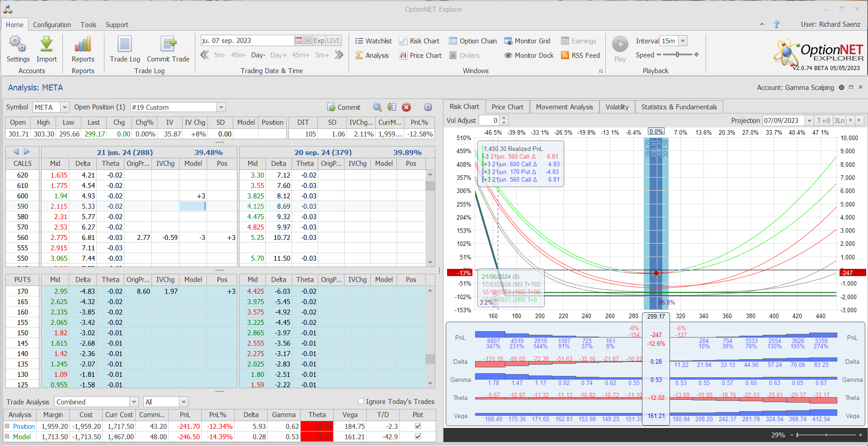Toggle the Exp button in date bar
This screenshot has width=868, height=446.
[x=319, y=40]
